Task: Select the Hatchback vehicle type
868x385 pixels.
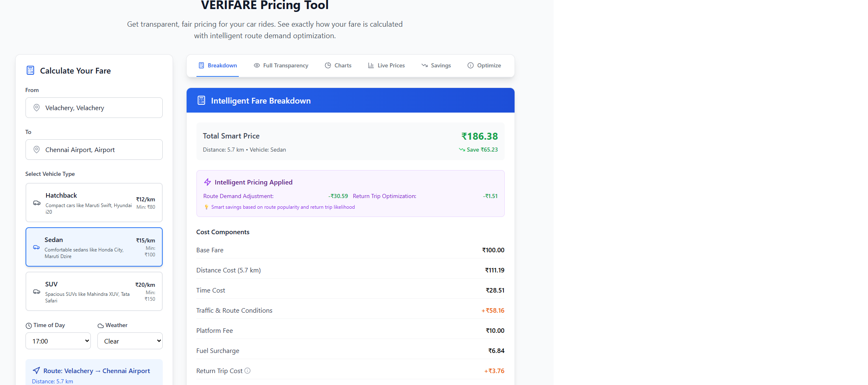Action: [x=94, y=203]
